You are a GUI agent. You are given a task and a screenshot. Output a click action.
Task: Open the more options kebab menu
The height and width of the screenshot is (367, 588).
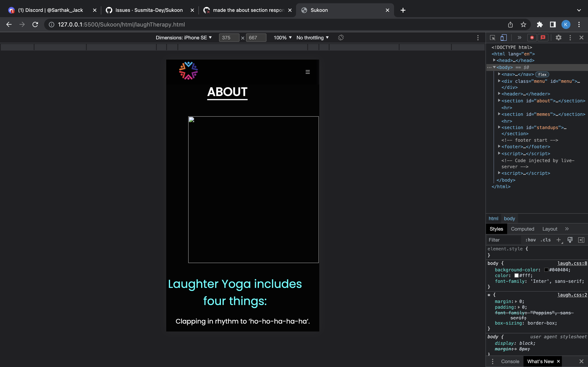tap(570, 37)
